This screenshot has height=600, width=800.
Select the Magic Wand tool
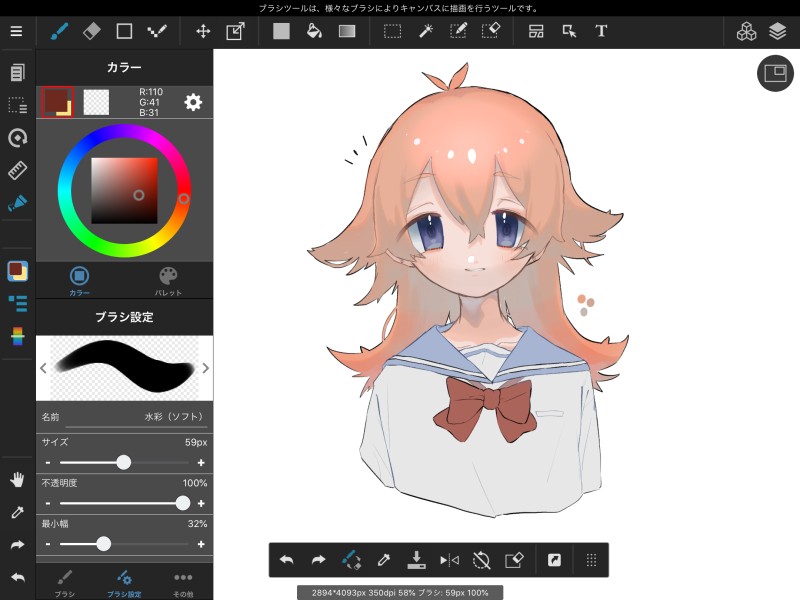(426, 31)
